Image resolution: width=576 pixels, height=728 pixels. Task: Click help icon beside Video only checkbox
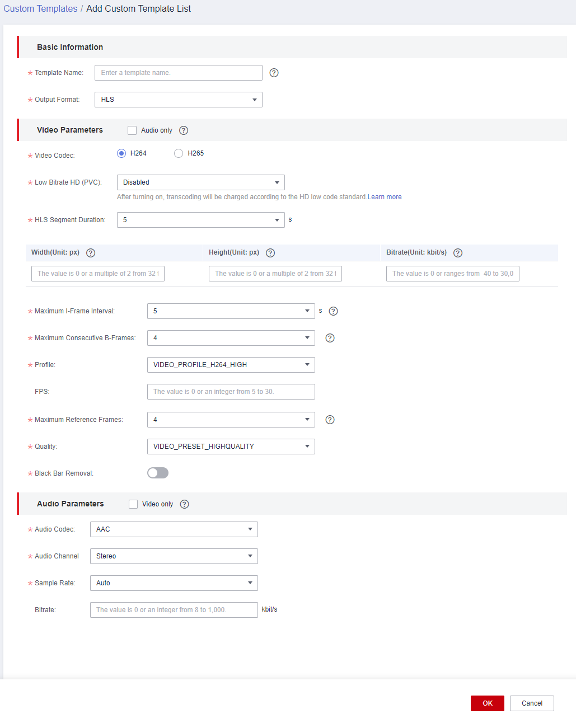click(185, 504)
